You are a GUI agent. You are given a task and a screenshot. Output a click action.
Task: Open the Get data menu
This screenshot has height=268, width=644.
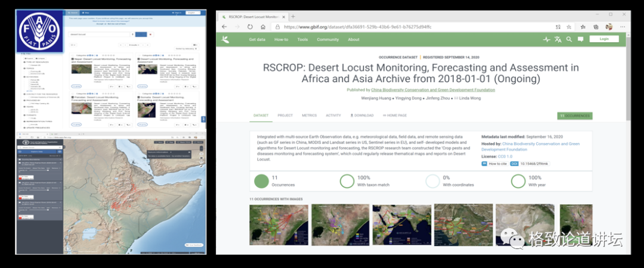258,39
